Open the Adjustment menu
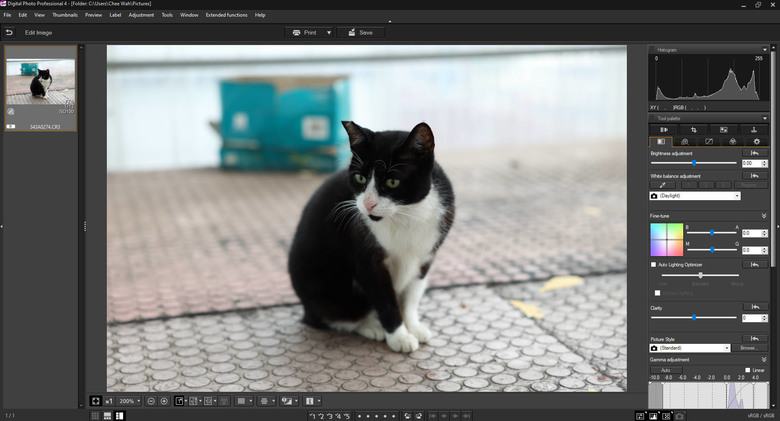Screen dimensions: 780x421 pyautogui.click(x=141, y=15)
